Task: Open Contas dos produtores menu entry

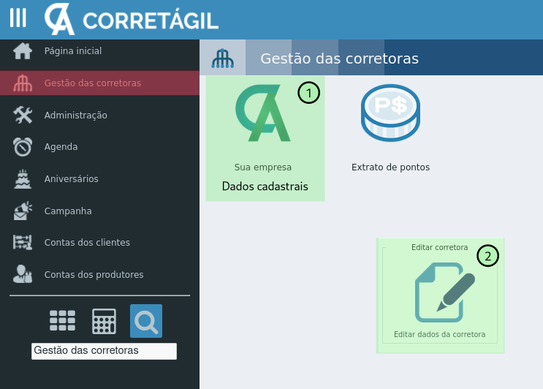Action: [x=94, y=274]
